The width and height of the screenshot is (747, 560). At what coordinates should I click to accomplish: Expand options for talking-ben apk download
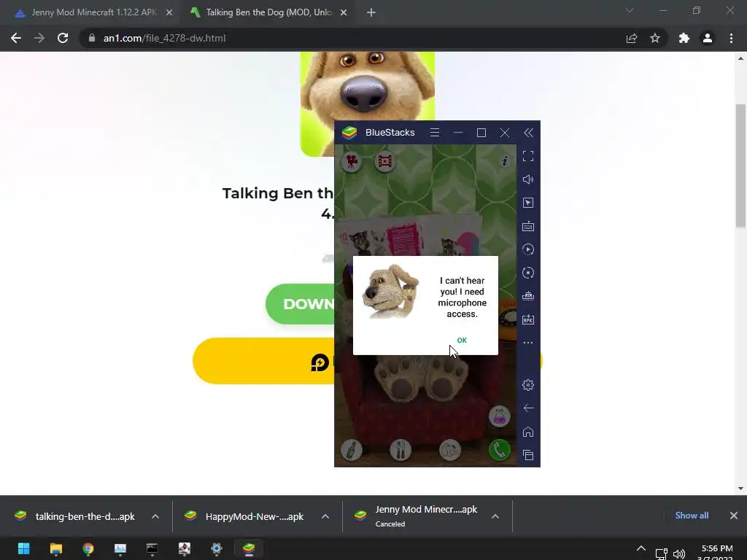(155, 516)
